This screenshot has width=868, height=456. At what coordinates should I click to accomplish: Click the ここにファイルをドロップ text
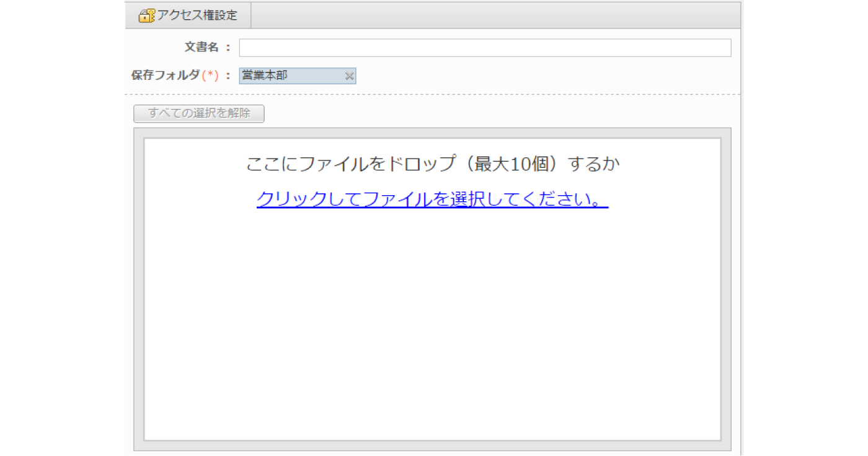433,164
